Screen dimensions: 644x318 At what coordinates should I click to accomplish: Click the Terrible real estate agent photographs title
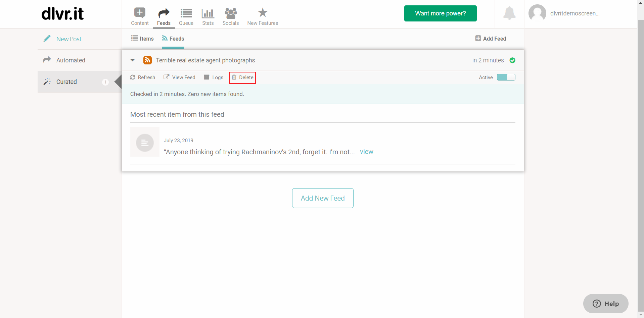coord(205,60)
